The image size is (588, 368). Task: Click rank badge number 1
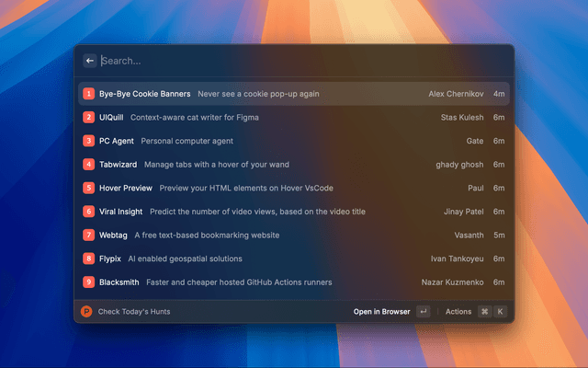coord(88,94)
